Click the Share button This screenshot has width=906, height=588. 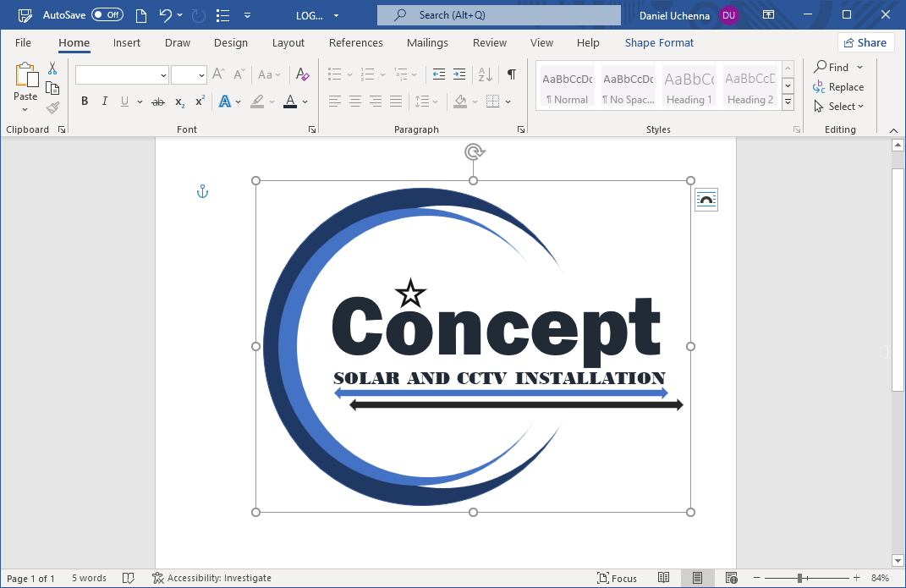pyautogui.click(x=865, y=42)
